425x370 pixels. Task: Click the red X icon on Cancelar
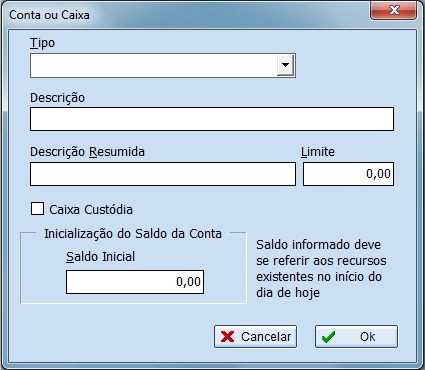[x=227, y=337]
